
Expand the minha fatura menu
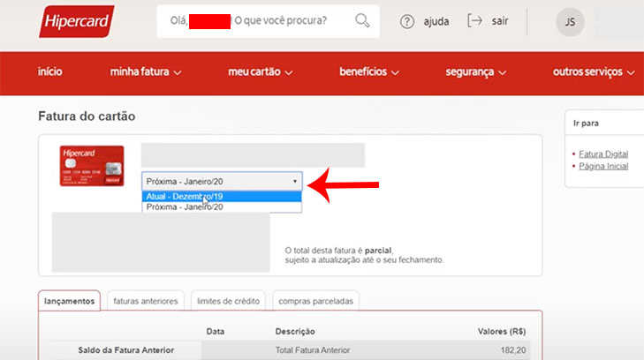146,72
